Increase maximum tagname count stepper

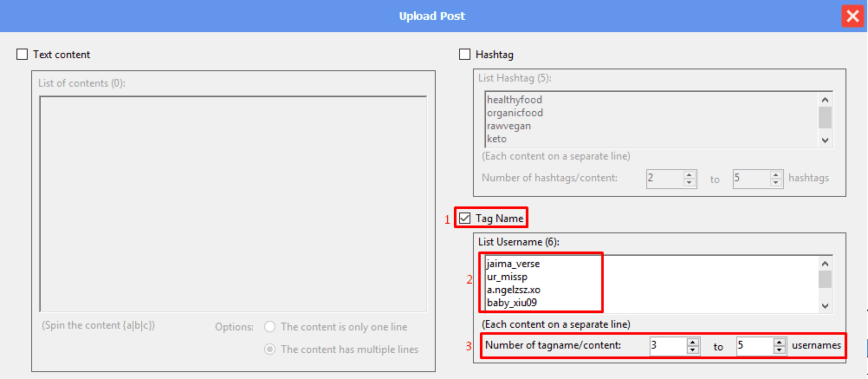(779, 342)
